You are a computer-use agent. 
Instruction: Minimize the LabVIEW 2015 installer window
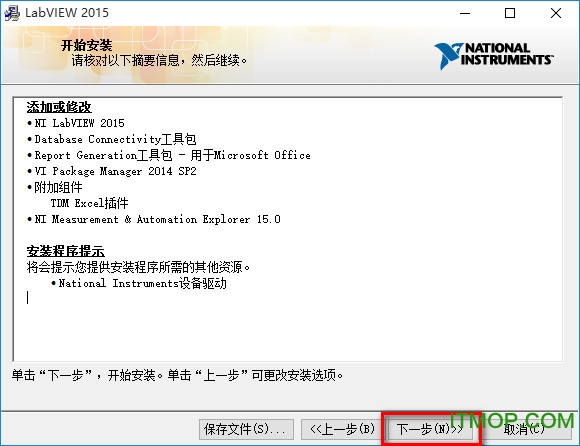[x=465, y=13]
